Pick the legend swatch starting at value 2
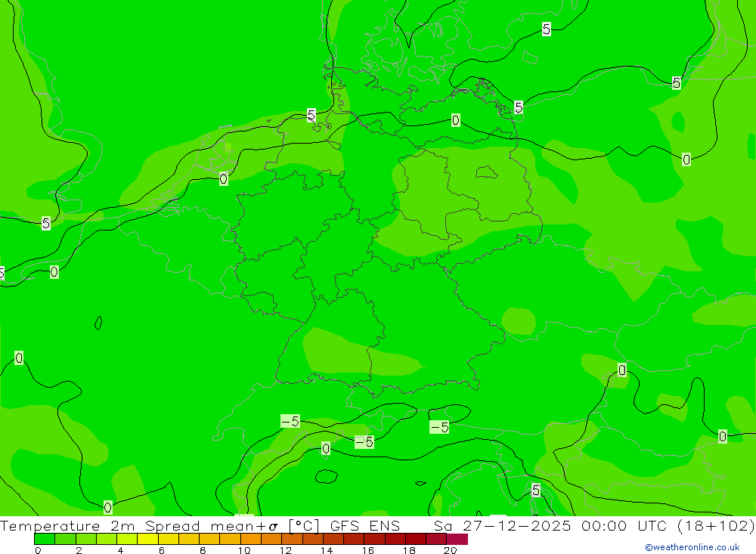Image resolution: width=756 pixels, height=554 pixels. (x=86, y=539)
